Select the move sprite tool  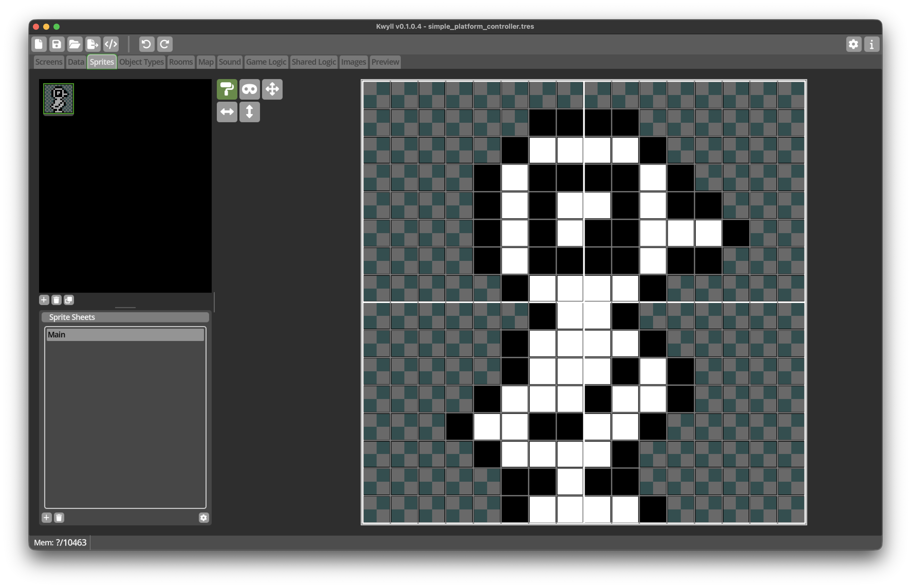coord(272,89)
